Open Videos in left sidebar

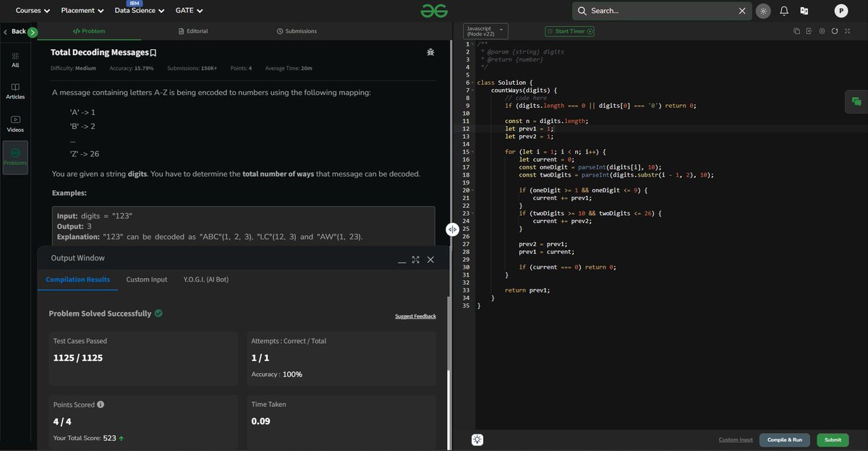coord(15,123)
